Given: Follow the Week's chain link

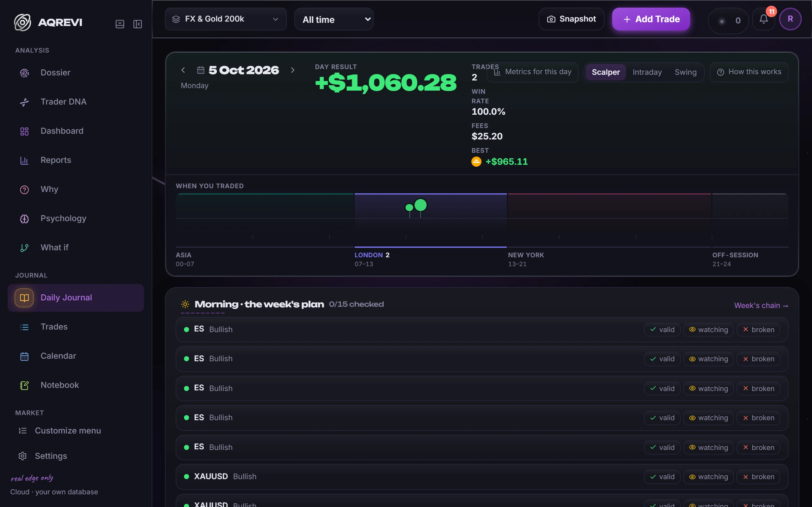Looking at the screenshot, I should 761,305.
